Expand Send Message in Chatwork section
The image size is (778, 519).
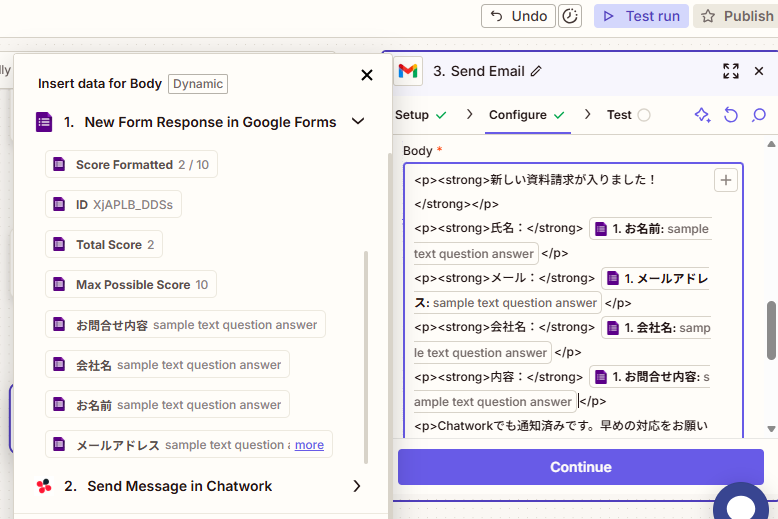point(357,486)
